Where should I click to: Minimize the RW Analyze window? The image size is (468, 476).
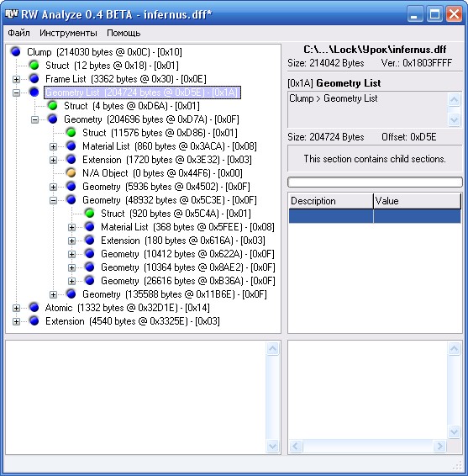tap(415, 14)
